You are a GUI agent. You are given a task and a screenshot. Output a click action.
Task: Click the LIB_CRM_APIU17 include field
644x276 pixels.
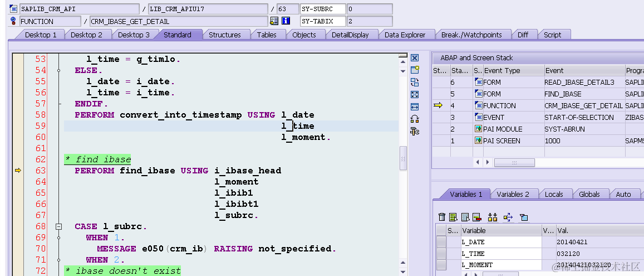tap(208, 9)
